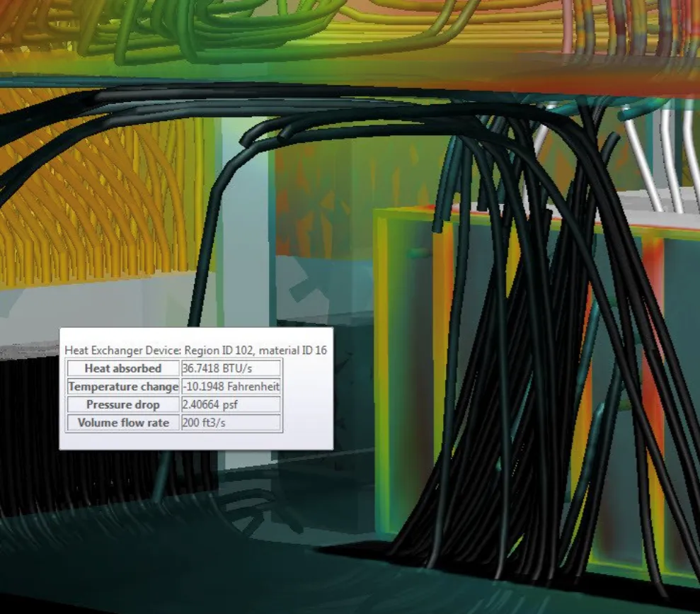The height and width of the screenshot is (614, 700).
Task: Click the Heat Exchanger Device popup title
Action: click(195, 350)
